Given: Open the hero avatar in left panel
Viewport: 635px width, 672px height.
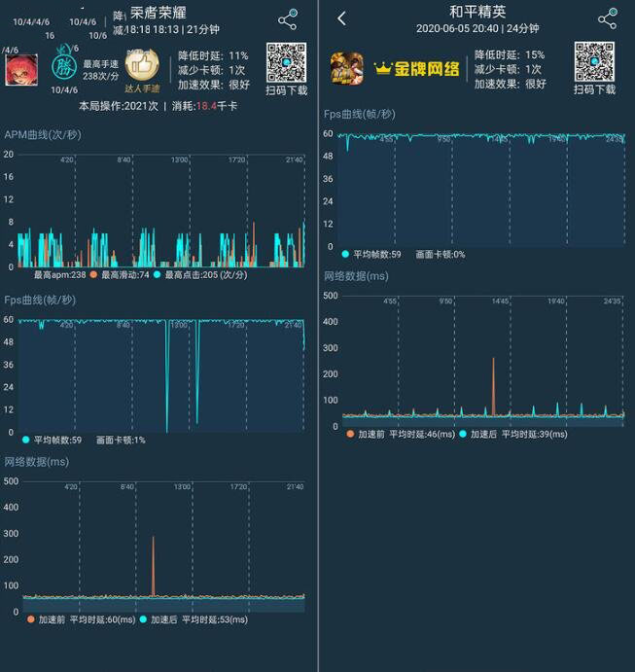Looking at the screenshot, I should click(x=21, y=69).
